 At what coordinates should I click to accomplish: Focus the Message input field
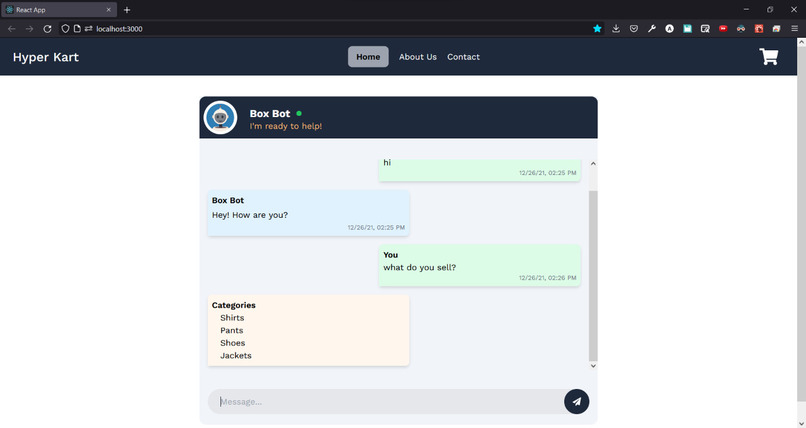tap(386, 401)
